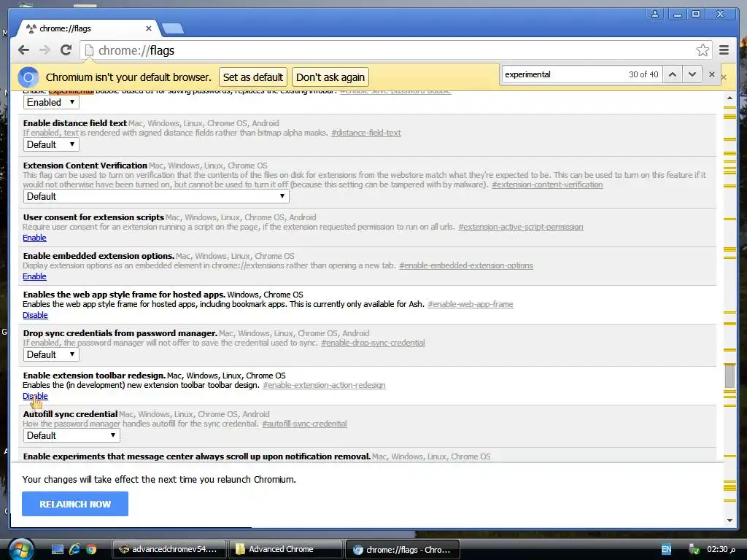The height and width of the screenshot is (560, 747).
Task: Jump to previous find result
Action: pos(672,74)
